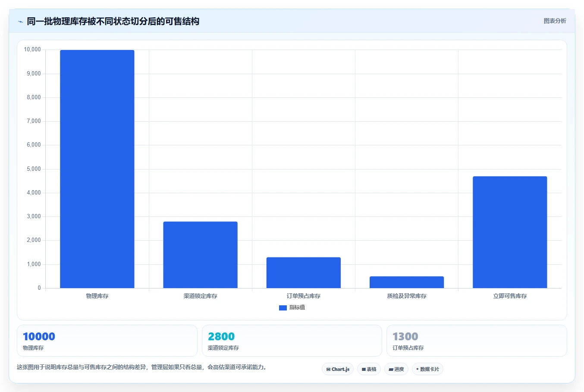Click the 立即可售库存 x-axis label

pos(510,296)
